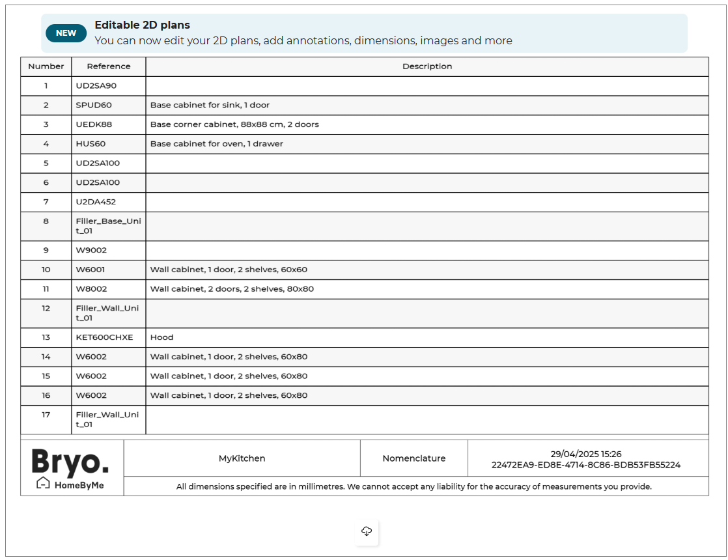Select the Filler_Base_Unit_01 reference cell
728x560 pixels.
(108, 226)
